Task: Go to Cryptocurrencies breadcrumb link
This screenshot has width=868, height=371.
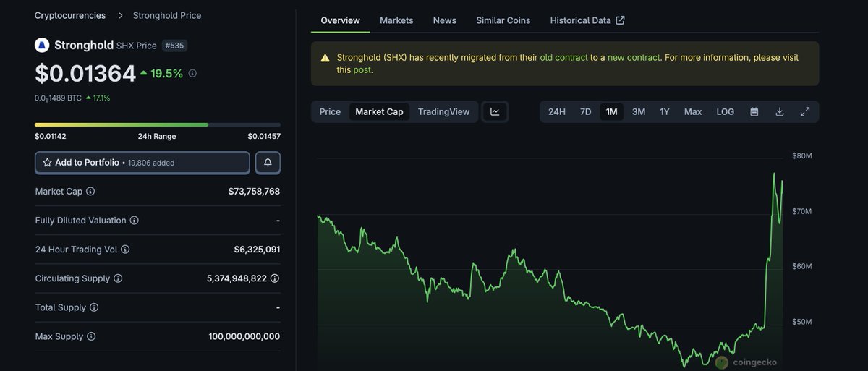Action: click(70, 15)
